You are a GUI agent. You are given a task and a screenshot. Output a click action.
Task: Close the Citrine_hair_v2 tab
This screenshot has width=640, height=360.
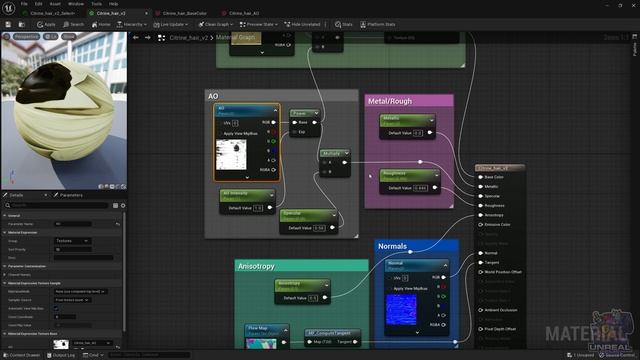(x=147, y=13)
